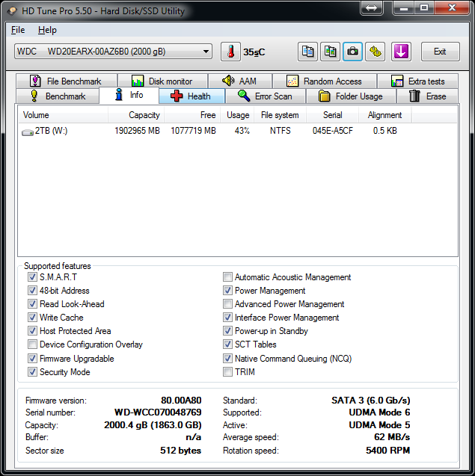Viewport: 475px width, 476px height.
Task: Click the 2TB (W:) drive icon
Action: point(28,132)
